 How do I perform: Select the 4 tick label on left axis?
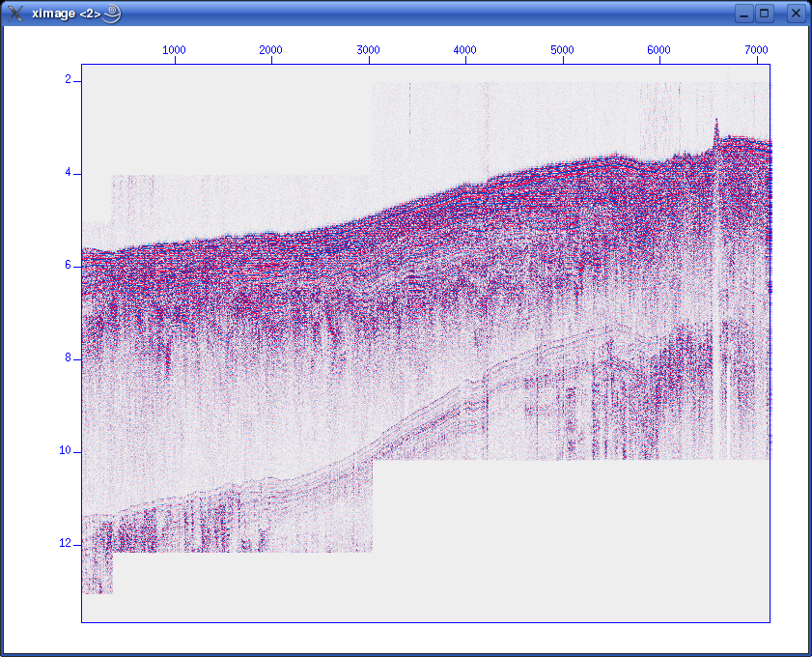(68, 173)
